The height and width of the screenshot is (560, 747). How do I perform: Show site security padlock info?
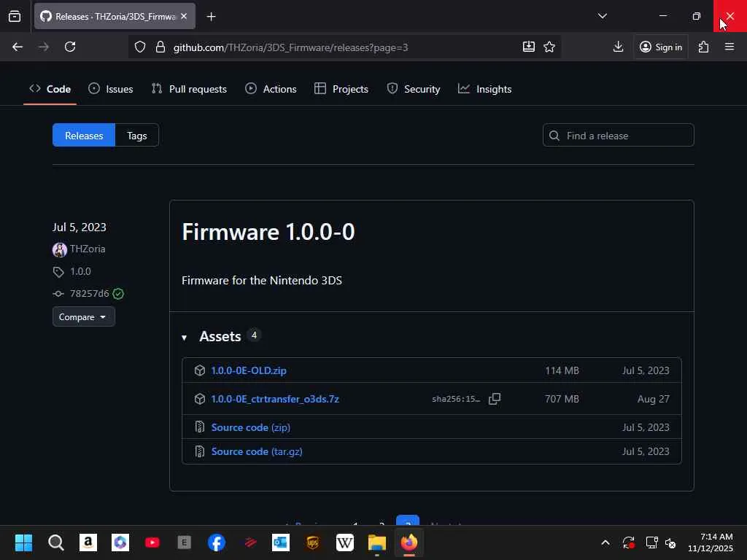pyautogui.click(x=160, y=47)
